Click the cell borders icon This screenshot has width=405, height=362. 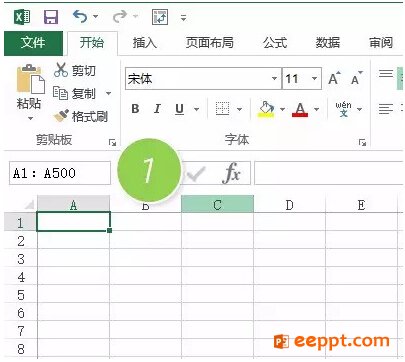tap(223, 109)
